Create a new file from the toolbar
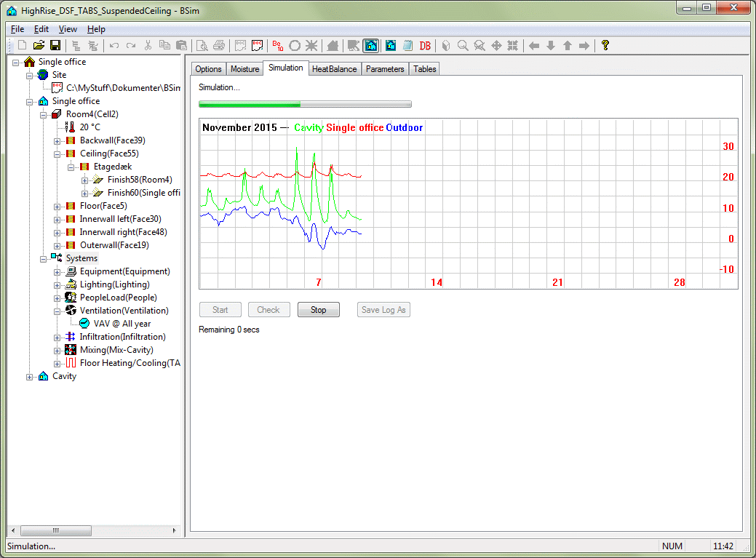The height and width of the screenshot is (558, 756). tap(22, 45)
